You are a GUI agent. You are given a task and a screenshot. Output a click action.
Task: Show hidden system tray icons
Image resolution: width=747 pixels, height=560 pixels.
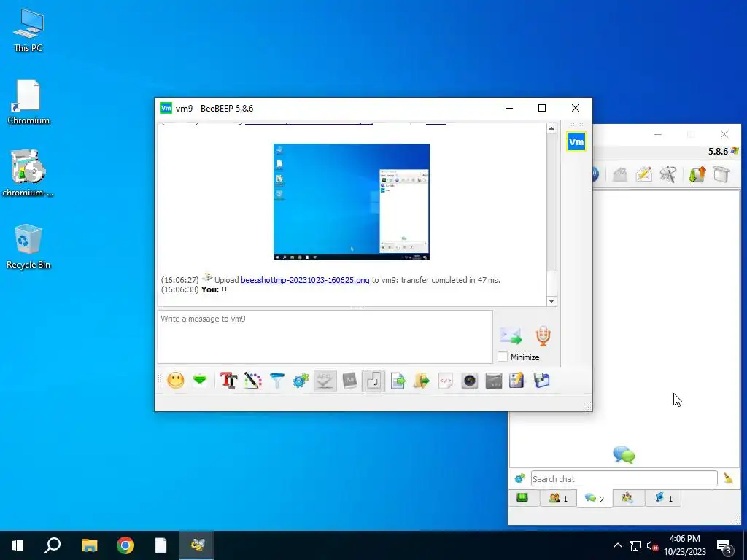pos(617,545)
